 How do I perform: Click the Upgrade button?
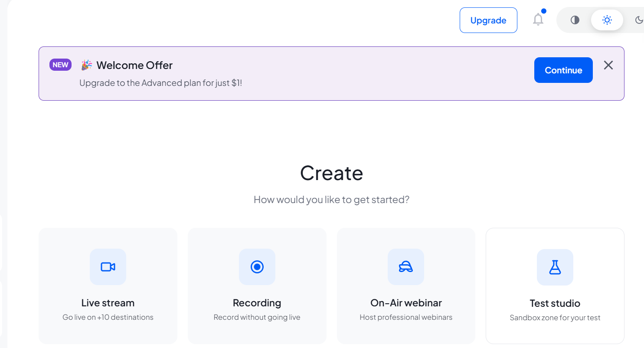coord(488,20)
